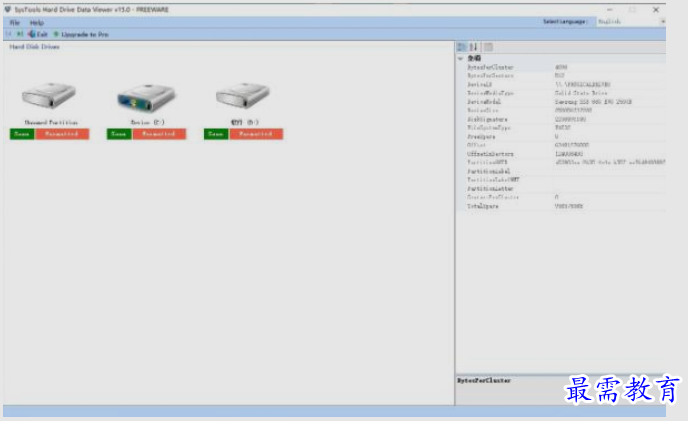
Task: Click the Exit toolbar button
Action: (x=38, y=34)
